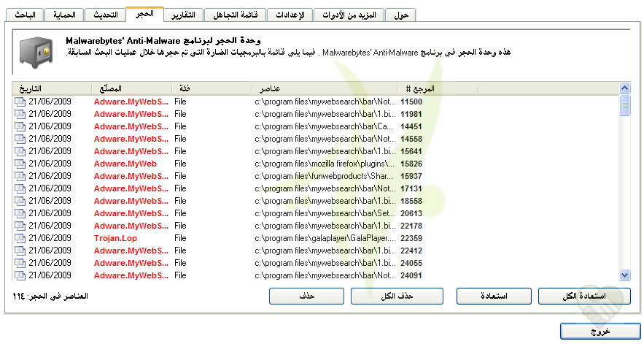
Task: Switch to the الحماية tab
Action: (64, 15)
